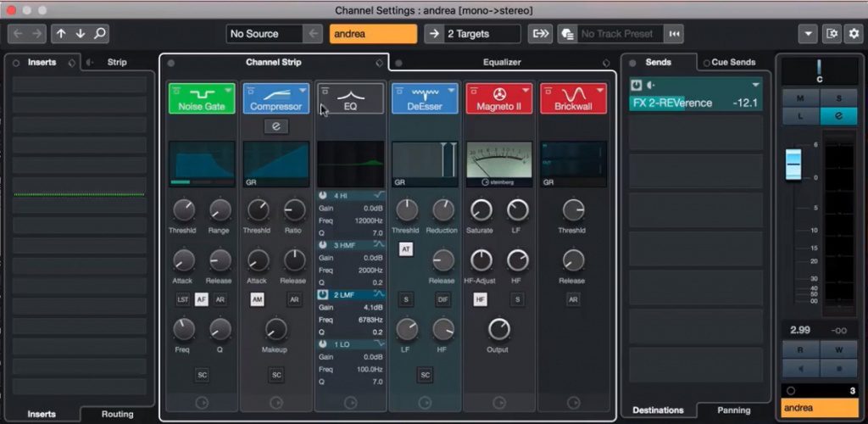Viewport: 868px width, 424px height.
Task: Enable the record enable button
Action: [x=838, y=367]
